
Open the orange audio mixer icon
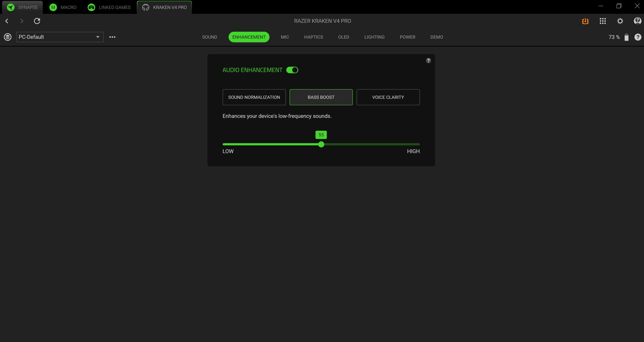585,21
